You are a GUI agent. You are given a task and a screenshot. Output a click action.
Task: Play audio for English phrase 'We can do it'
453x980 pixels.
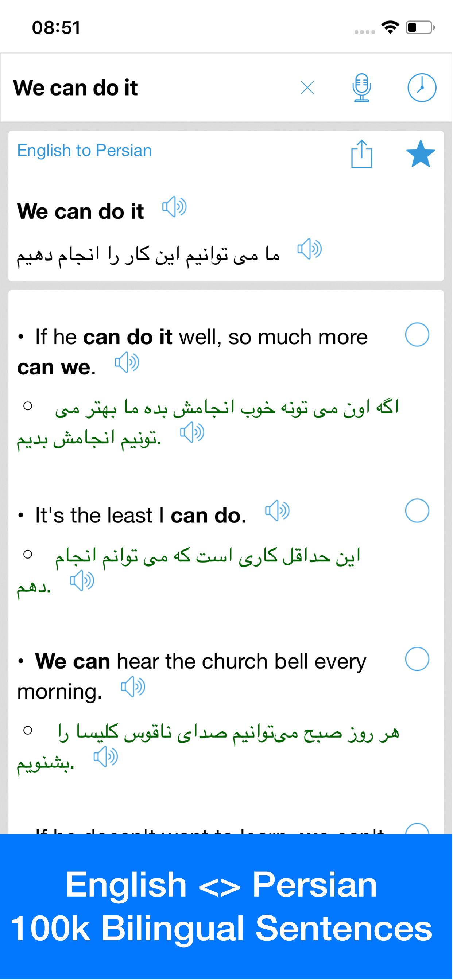pyautogui.click(x=174, y=207)
